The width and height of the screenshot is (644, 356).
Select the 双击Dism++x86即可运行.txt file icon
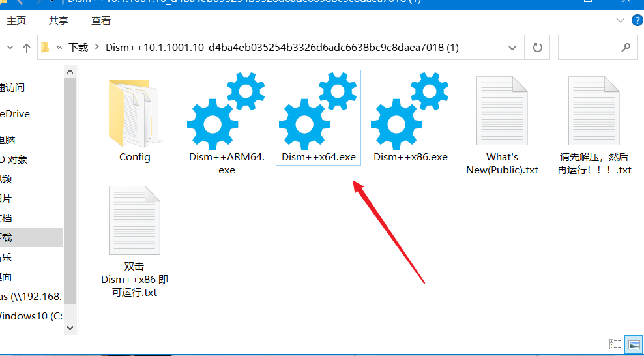[x=134, y=220]
